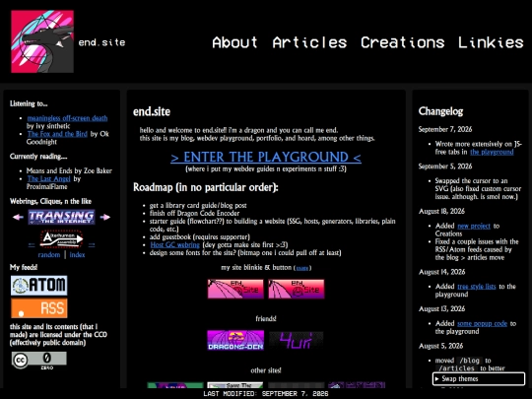Image resolution: width=532 pixels, height=399 pixels.
Task: Click previous arrow beside Alterhuman Assembly badge
Action: [32, 244]
